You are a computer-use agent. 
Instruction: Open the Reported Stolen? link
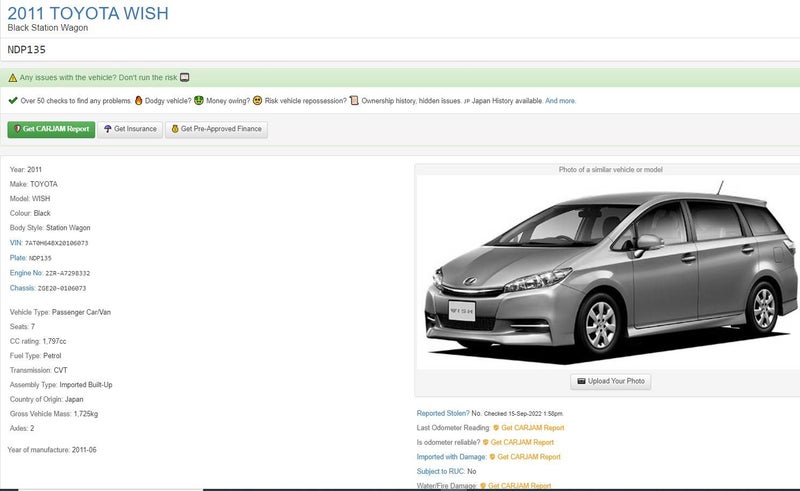pyautogui.click(x=442, y=413)
